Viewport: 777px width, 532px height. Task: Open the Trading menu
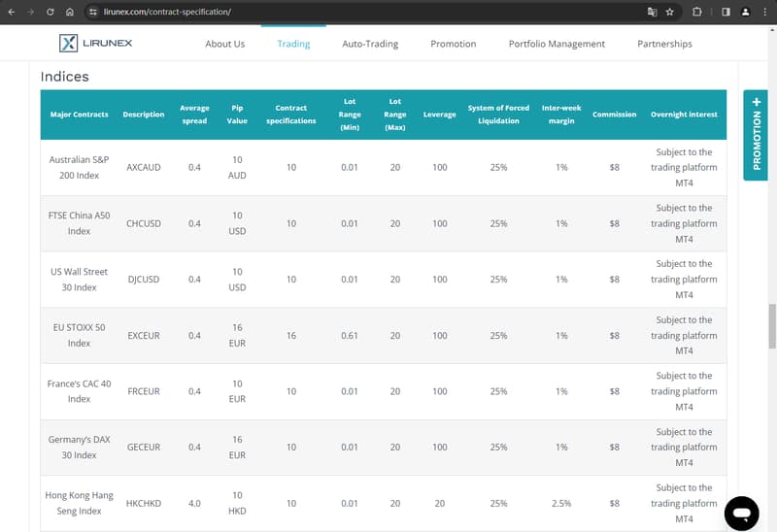(294, 44)
